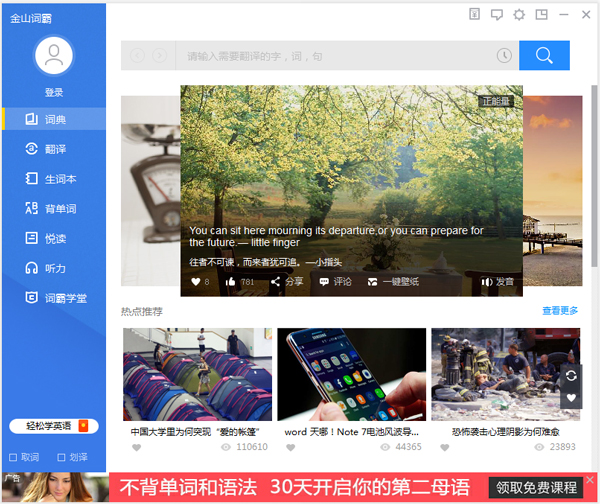The image size is (600, 504).
Task: Open the 词典 dictionary section
Action: 54,119
